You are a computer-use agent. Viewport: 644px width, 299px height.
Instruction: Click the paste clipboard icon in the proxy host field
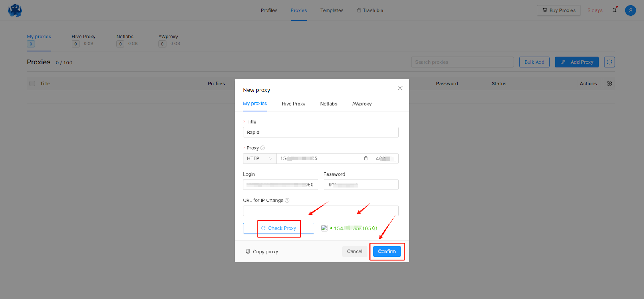coord(366,158)
